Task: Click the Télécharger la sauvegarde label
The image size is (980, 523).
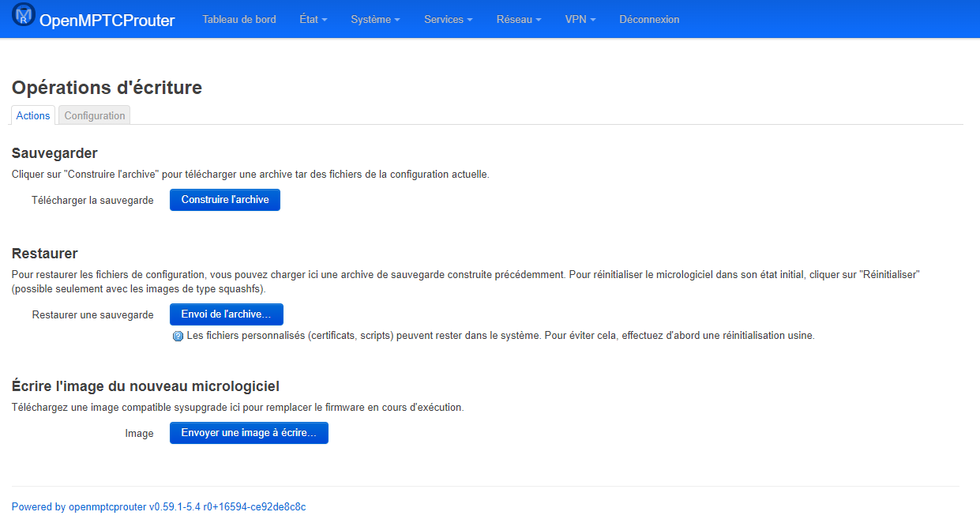Action: 92,201
